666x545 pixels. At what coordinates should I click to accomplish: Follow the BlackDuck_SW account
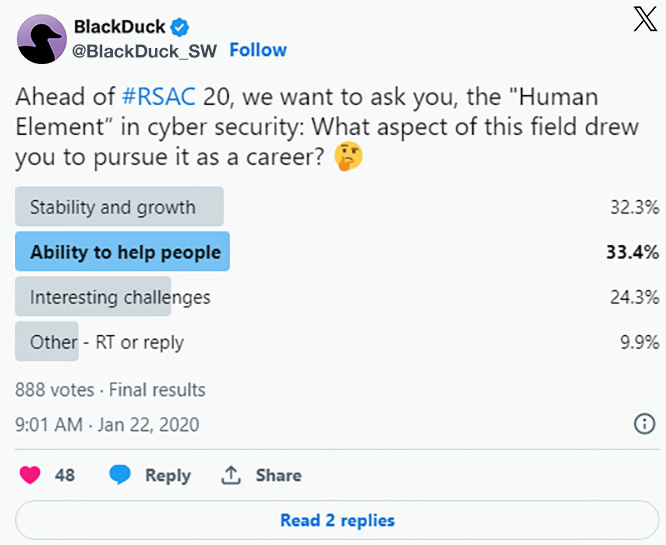258,50
